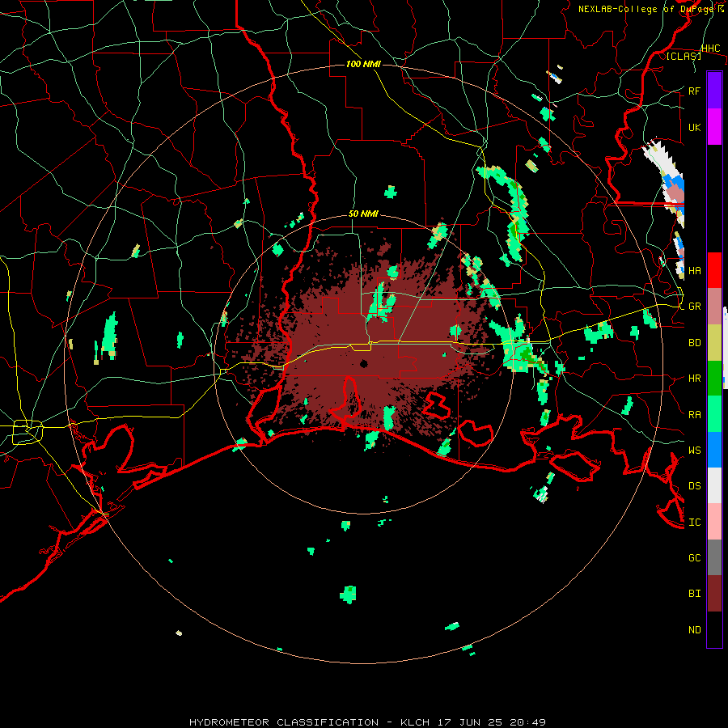The width and height of the screenshot is (728, 728).
Task: Click the purple RF color swatch
Action: coord(714,91)
